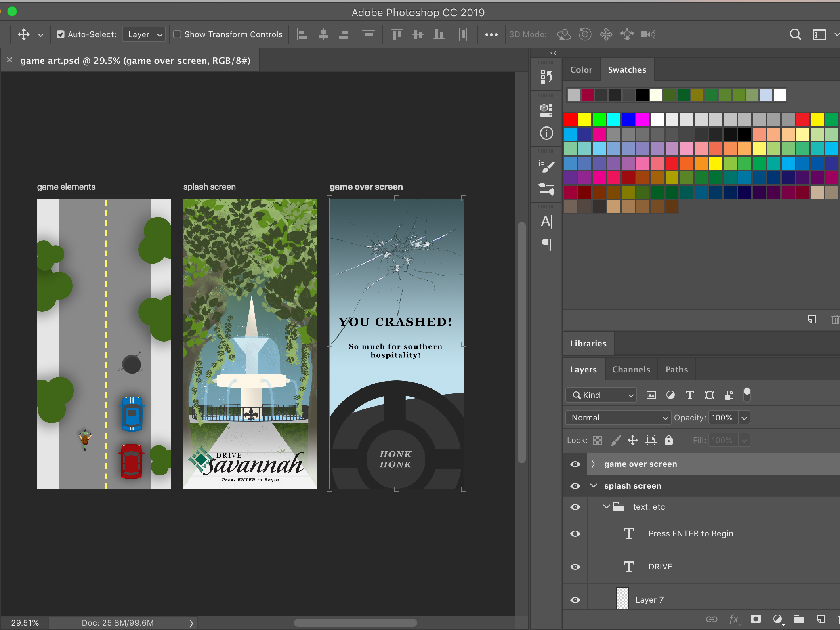Hide the game over screen artboard
The height and width of the screenshot is (630, 840).
pos(575,464)
